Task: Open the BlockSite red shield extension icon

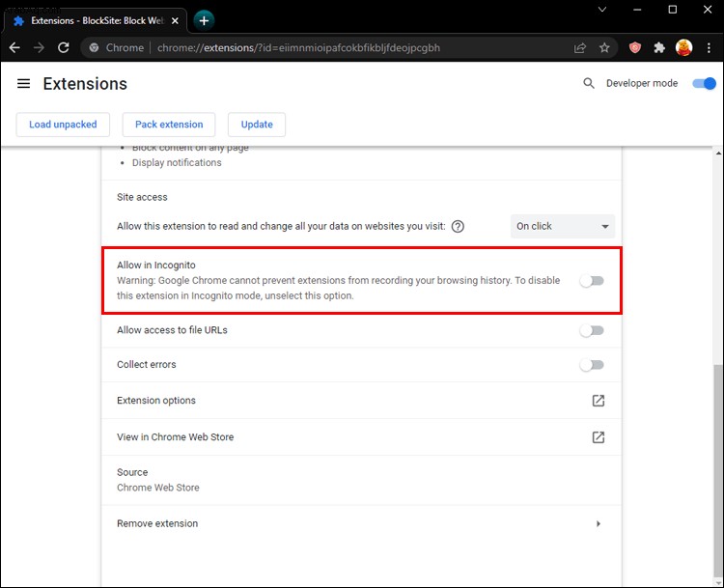Action: 635,47
